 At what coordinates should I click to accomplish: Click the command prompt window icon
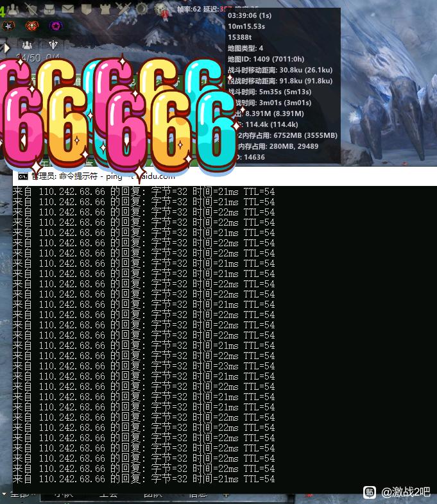point(23,176)
